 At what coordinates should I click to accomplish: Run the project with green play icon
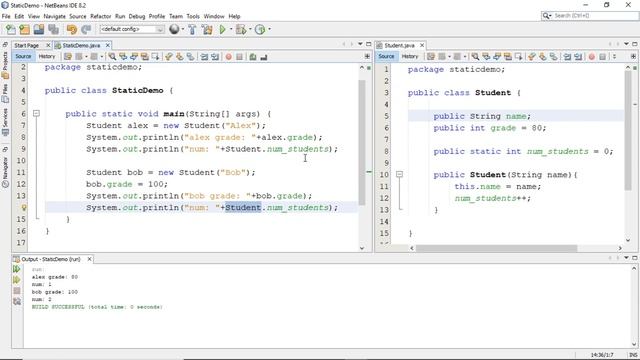click(x=222, y=29)
